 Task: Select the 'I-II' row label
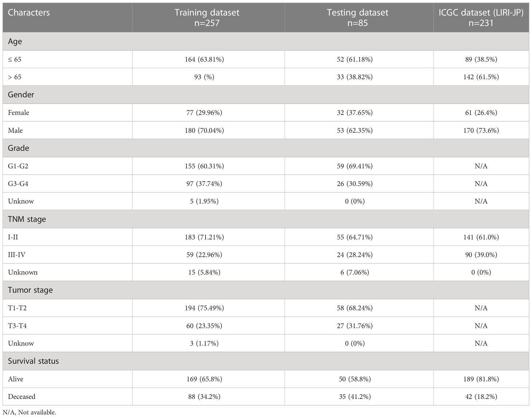[13, 237]
